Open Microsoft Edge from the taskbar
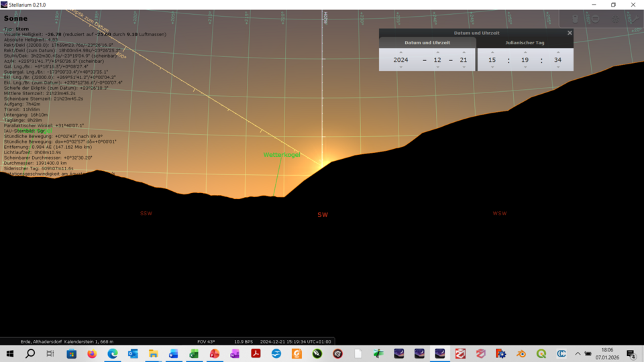 click(112, 353)
